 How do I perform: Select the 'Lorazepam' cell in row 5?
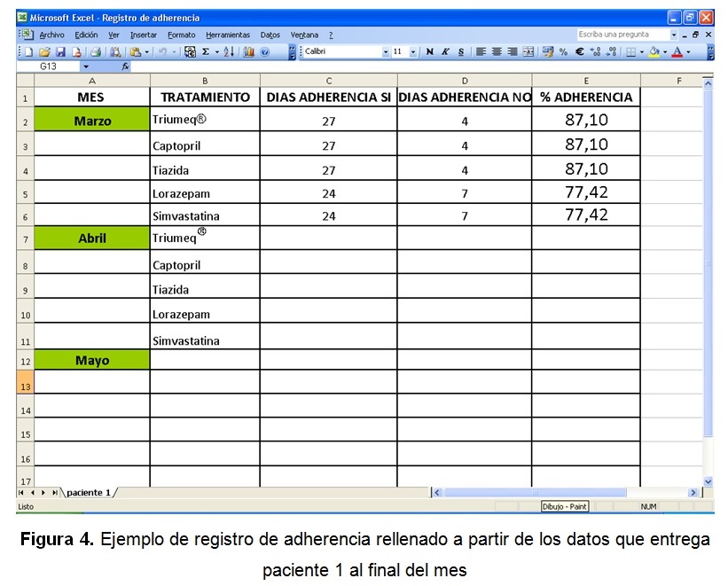coord(205,191)
